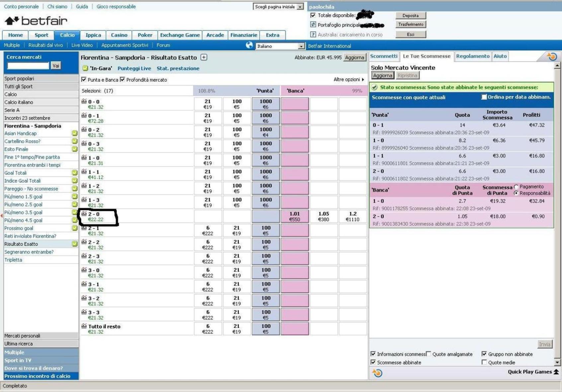Click the refresh icon at top of bet panel
The height and width of the screenshot is (392, 562).
tap(552, 56)
